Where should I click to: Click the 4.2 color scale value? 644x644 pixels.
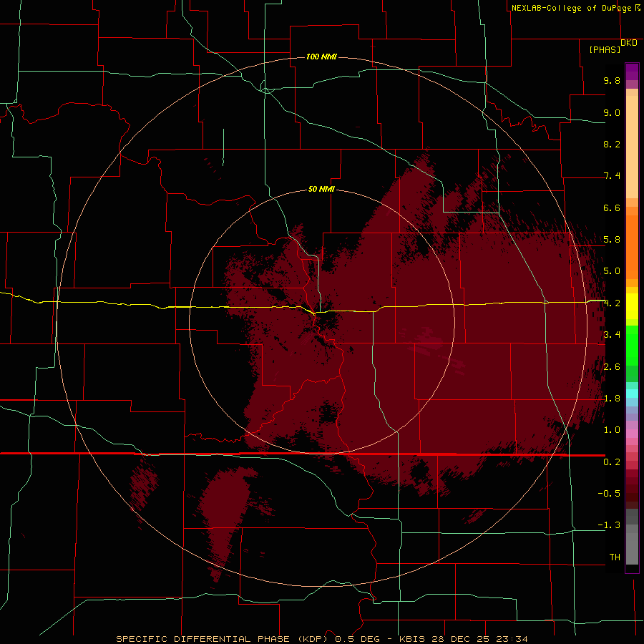tap(612, 303)
